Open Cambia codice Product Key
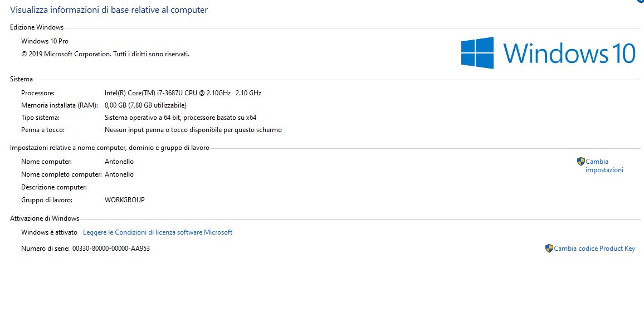Screen dimensions: 644x331 594,248
